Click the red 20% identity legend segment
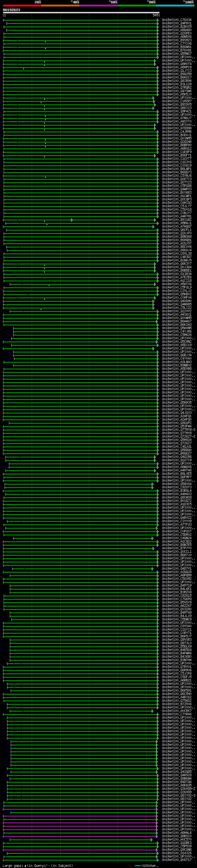 coord(22,6)
